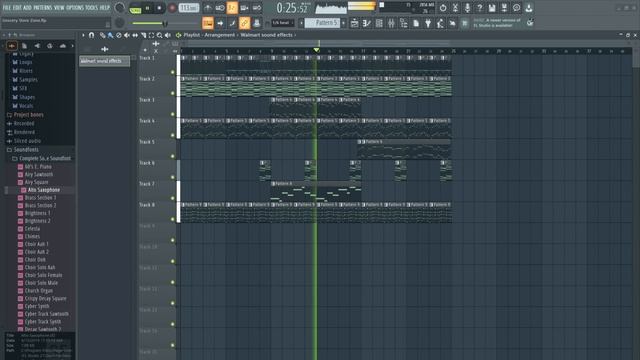Collapse the Complete Soundfont subfolder
Viewport: 640px width, 360px height.
pyautogui.click(x=45, y=158)
